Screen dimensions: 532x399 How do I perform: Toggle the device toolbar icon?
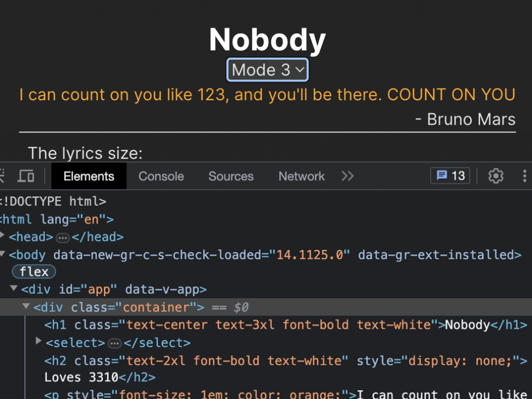pos(26,176)
